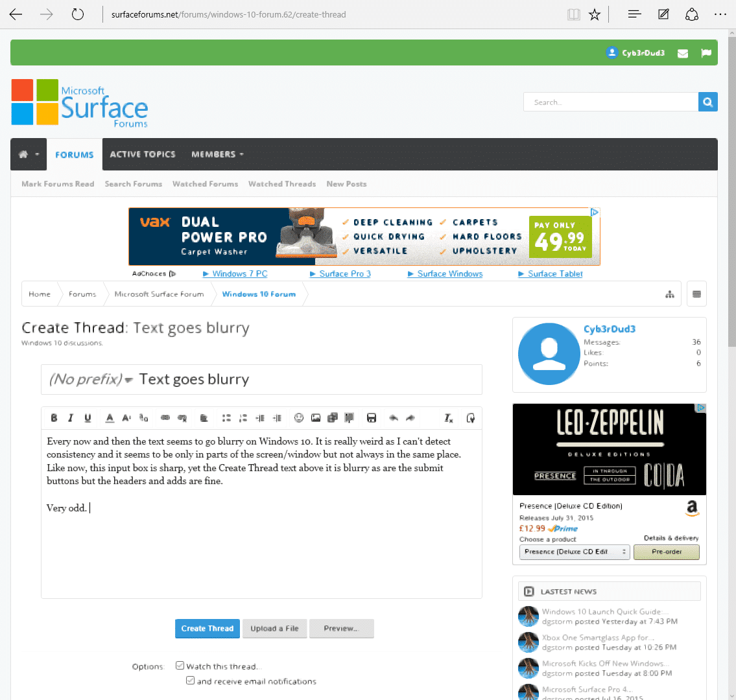Open alerts via the flag icon
The width and height of the screenshot is (736, 700).
(706, 53)
